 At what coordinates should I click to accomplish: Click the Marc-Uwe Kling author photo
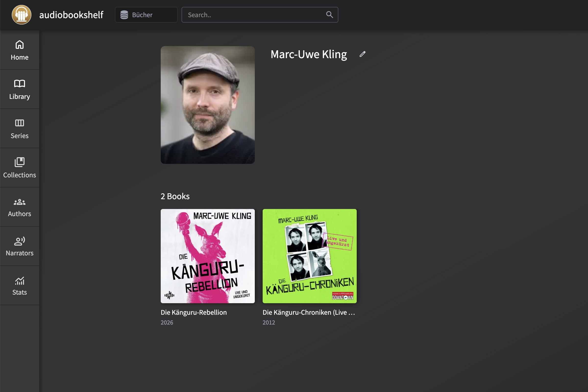coord(208,105)
